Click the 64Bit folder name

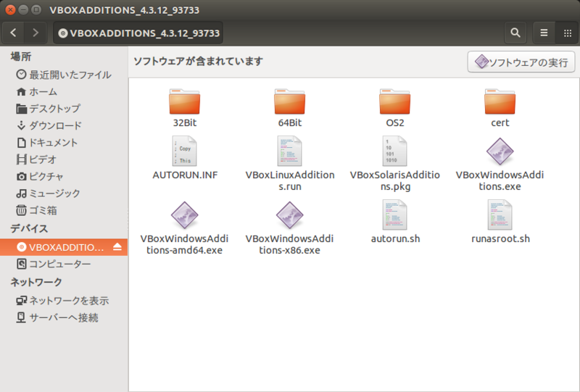[x=289, y=122]
